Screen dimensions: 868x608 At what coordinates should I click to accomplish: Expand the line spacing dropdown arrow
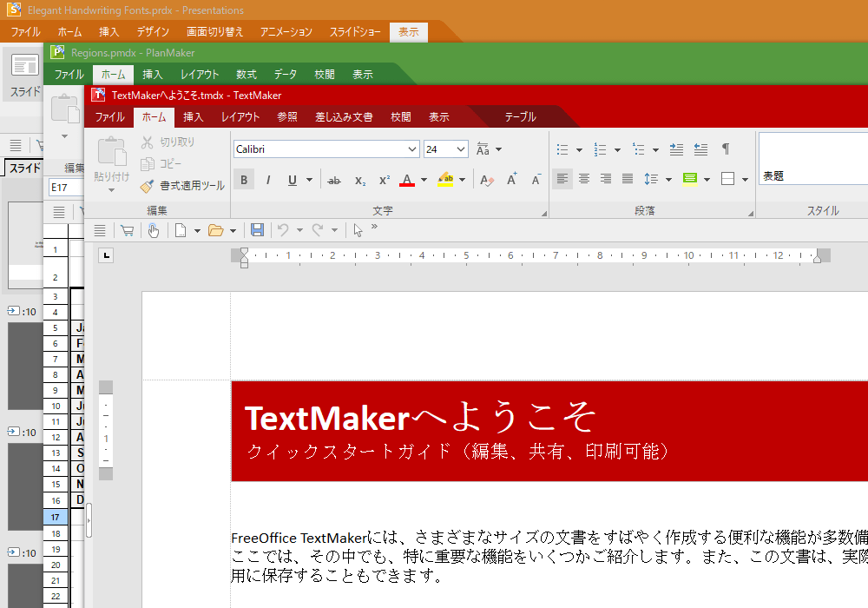[668, 180]
